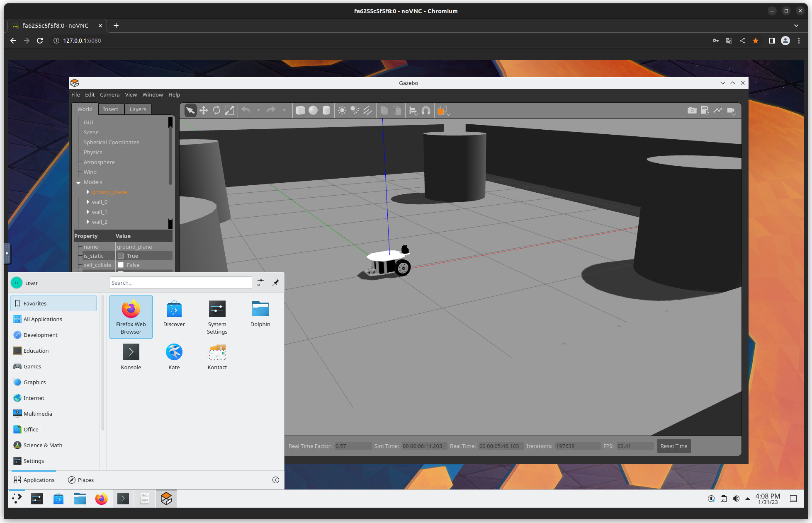Click the launcher Search field

click(180, 283)
